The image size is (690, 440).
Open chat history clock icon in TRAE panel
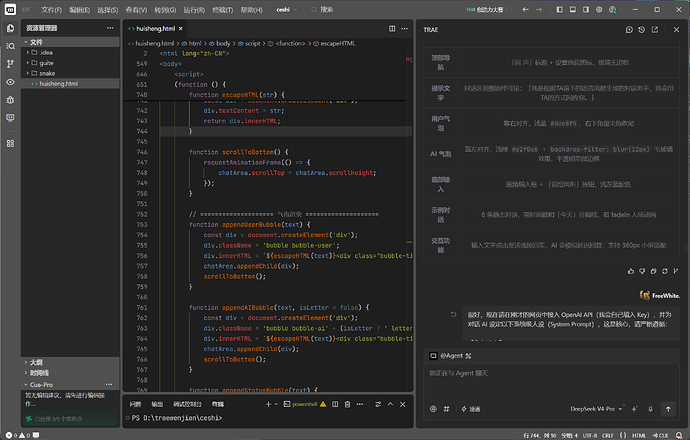click(x=642, y=29)
